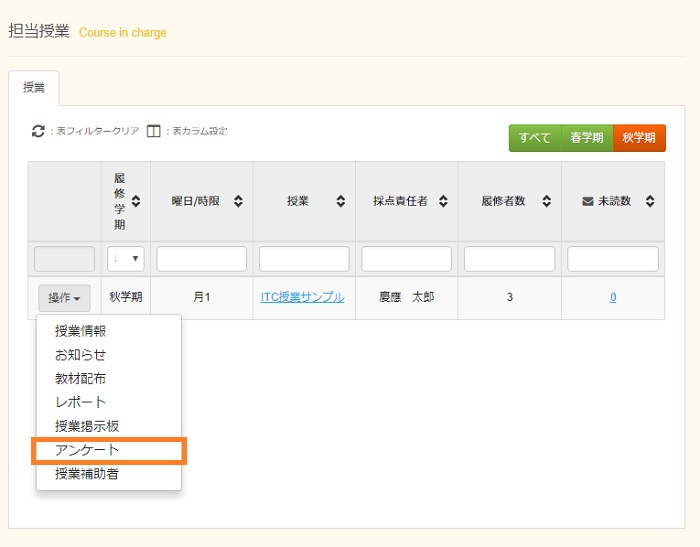Filter to 秋学期 autumn semester
The height and width of the screenshot is (547, 700).
[639, 138]
